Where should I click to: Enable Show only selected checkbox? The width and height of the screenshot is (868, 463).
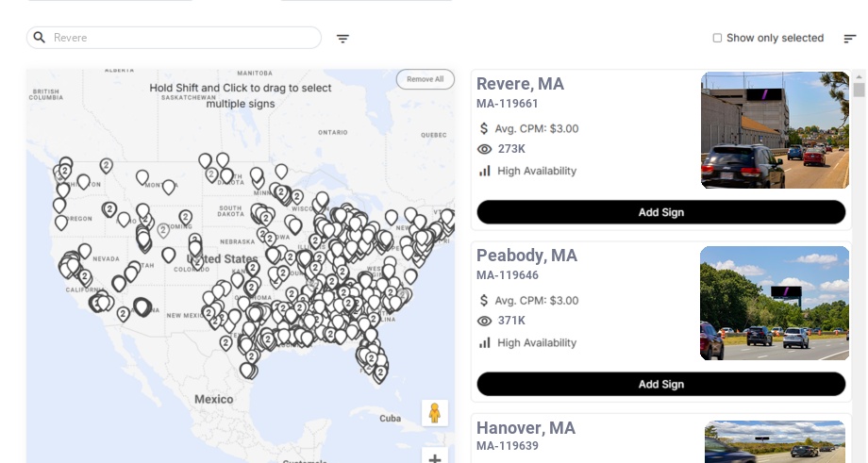click(x=717, y=38)
